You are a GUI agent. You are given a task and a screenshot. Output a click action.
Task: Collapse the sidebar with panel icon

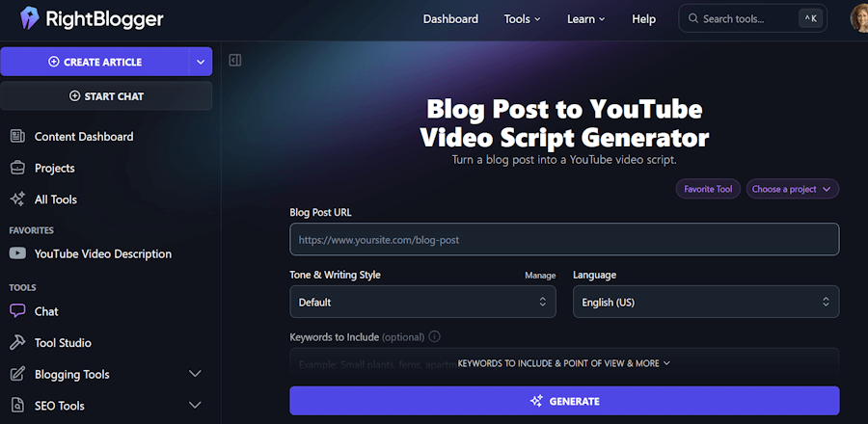[235, 61]
